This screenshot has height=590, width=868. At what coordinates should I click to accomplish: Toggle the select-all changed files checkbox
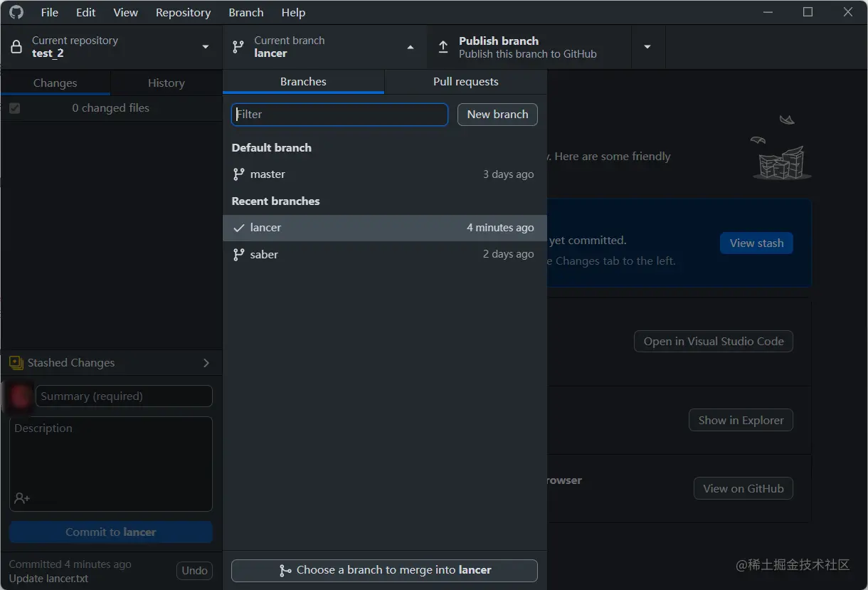click(x=15, y=108)
